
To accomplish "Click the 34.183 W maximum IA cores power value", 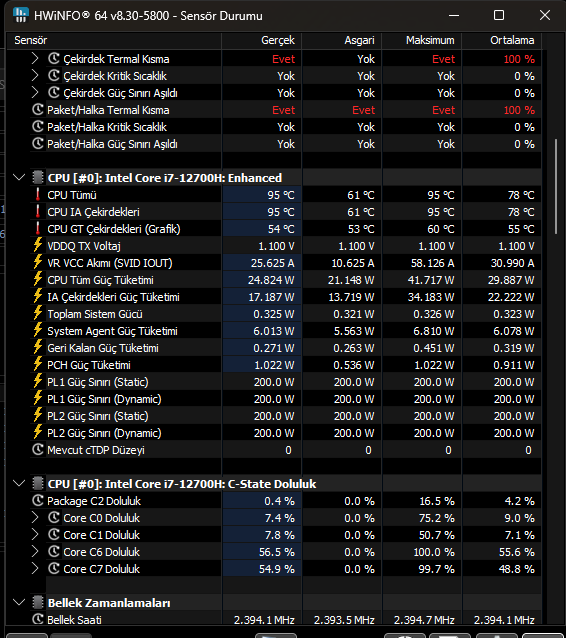I will pyautogui.click(x=431, y=297).
